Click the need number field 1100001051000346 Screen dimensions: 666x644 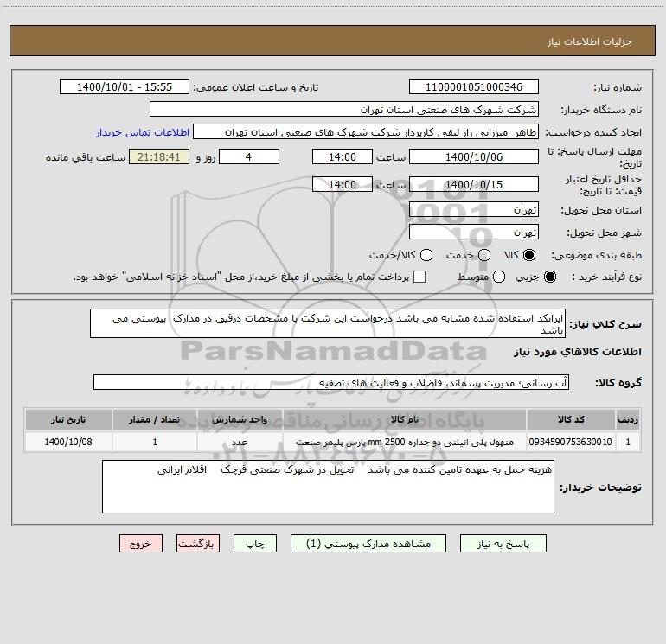[x=474, y=87]
